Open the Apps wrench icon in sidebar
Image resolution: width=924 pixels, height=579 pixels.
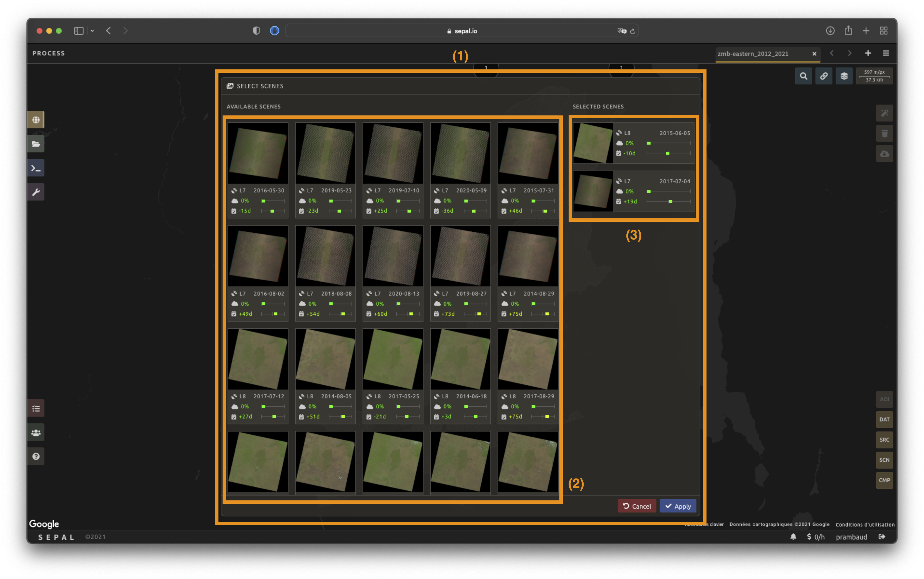coord(36,192)
